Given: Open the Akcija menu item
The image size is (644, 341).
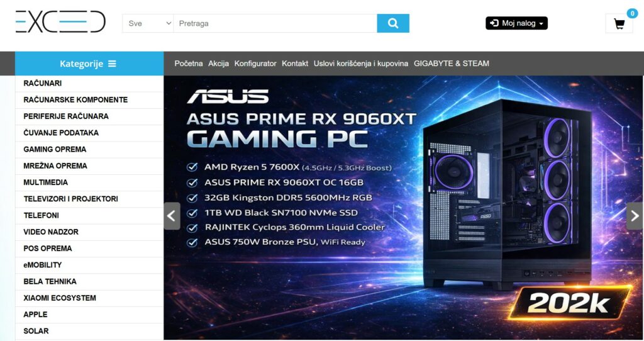Looking at the screenshot, I should tap(218, 64).
